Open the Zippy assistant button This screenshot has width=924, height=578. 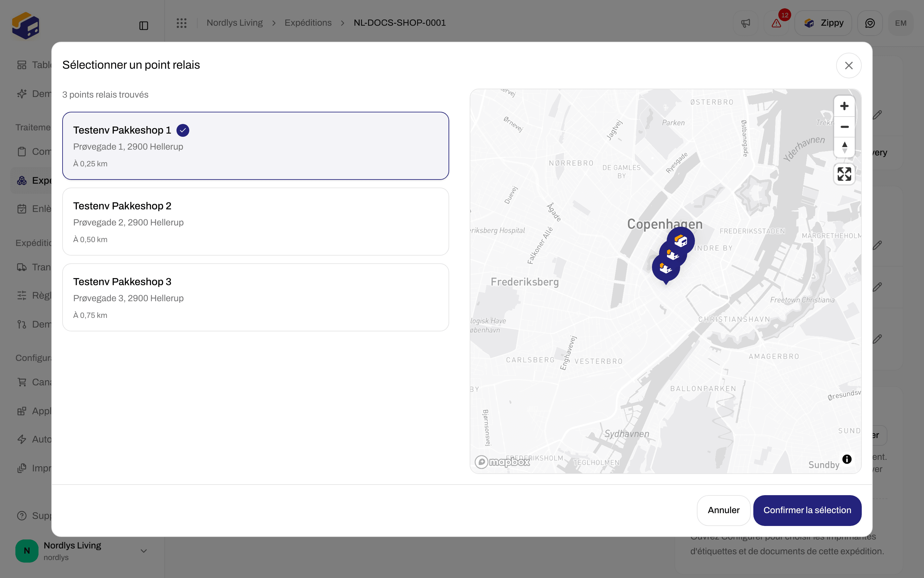[x=823, y=23]
